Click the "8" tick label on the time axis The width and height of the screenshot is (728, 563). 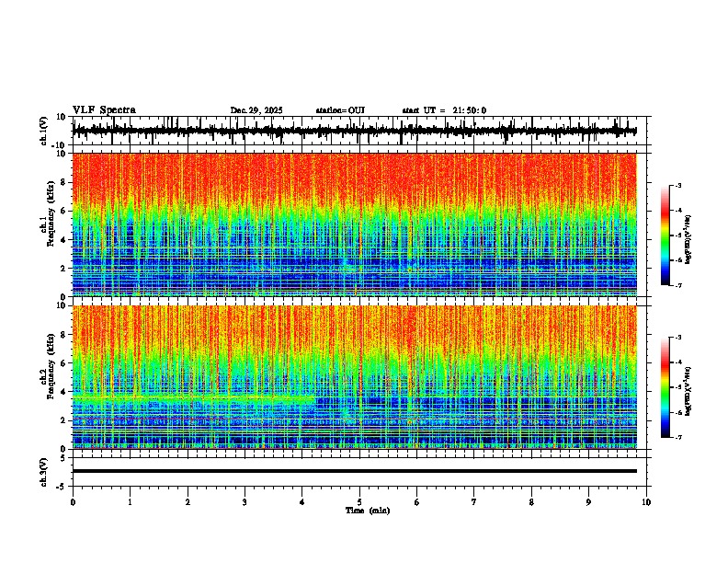(531, 502)
